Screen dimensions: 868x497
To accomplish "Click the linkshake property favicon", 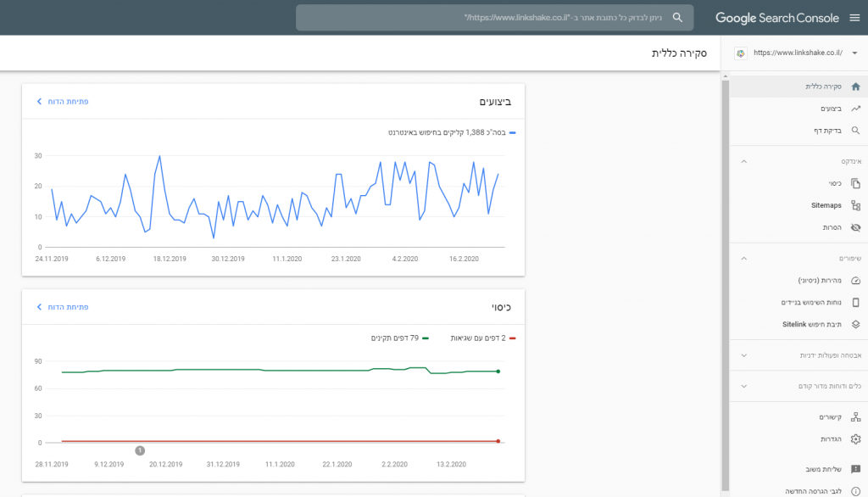I will coord(741,53).
